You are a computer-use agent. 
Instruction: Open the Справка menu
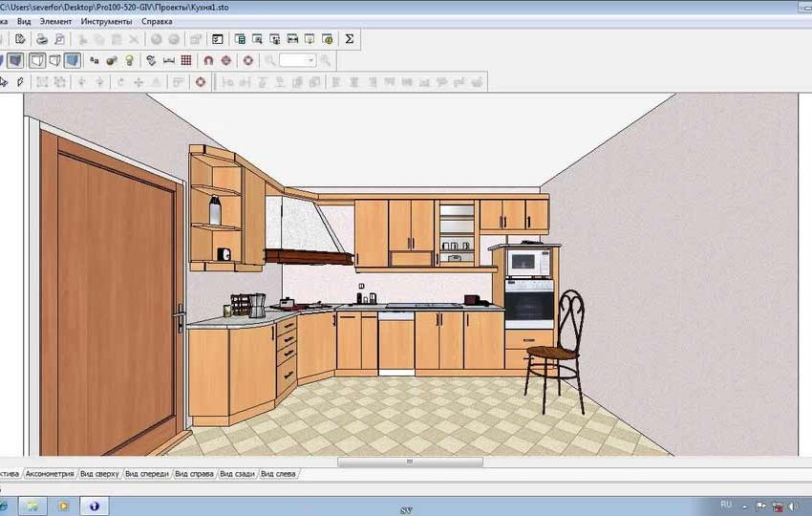coord(157,20)
